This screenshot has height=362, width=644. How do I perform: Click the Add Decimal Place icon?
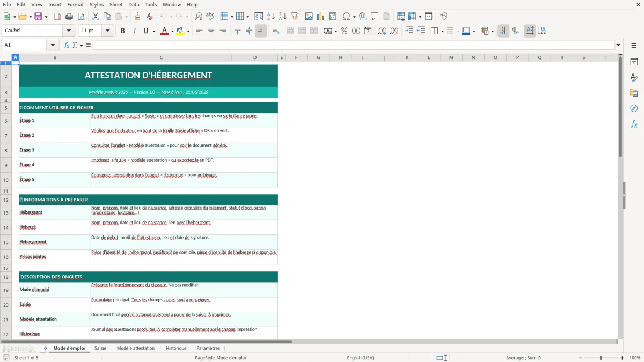[382, 31]
